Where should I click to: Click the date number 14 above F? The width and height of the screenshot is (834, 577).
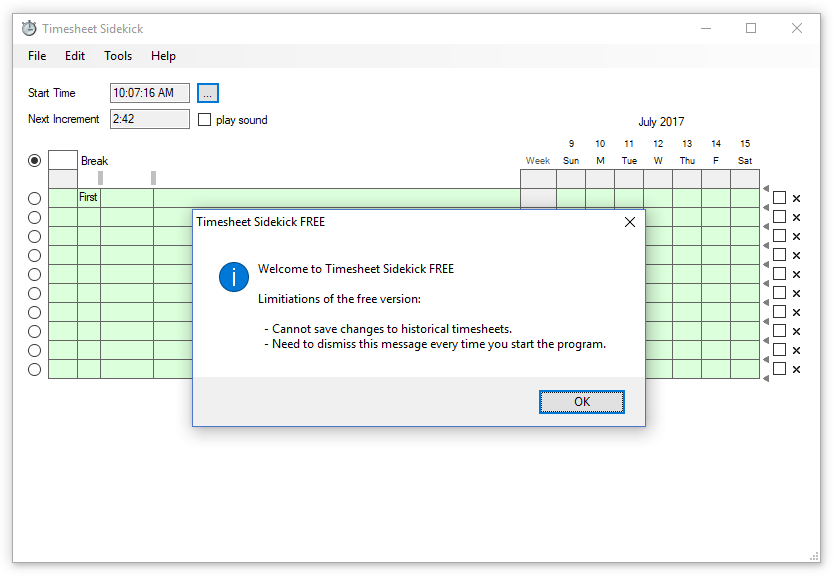716,144
